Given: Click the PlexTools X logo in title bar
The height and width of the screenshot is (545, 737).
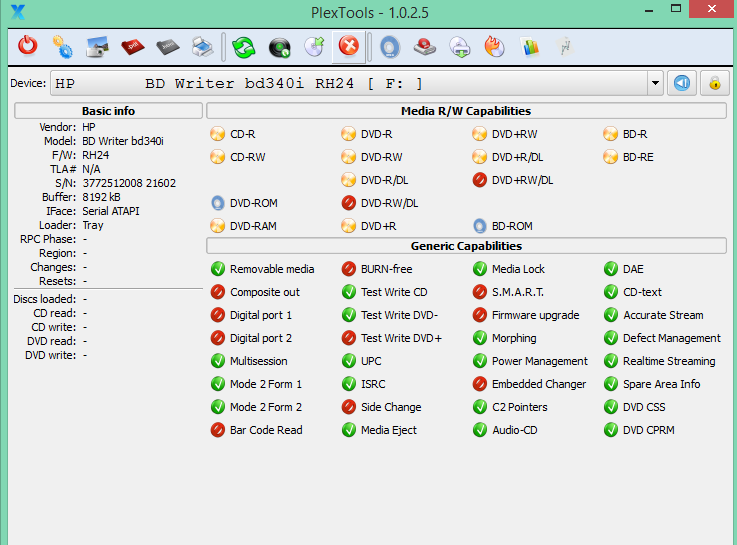Looking at the screenshot, I should [18, 11].
